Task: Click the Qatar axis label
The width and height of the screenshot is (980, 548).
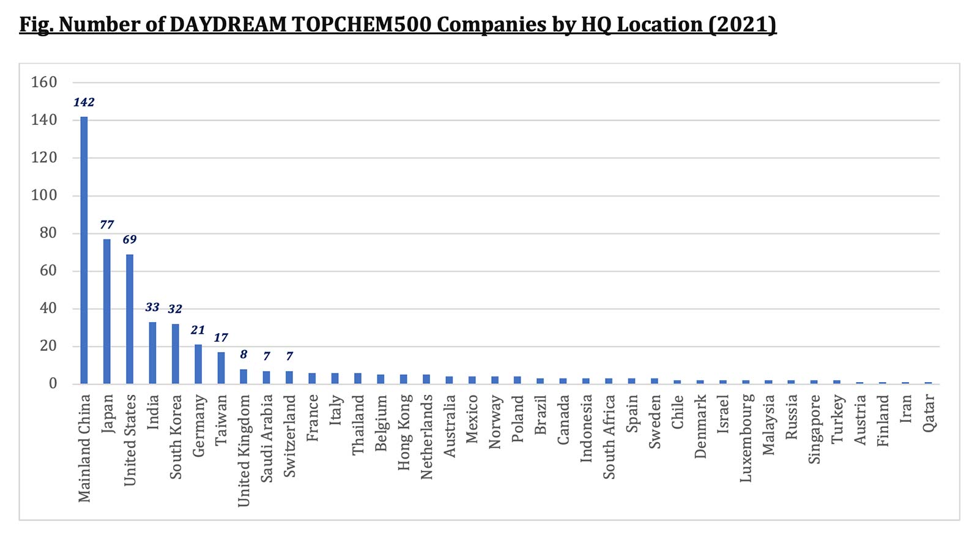Action: (929, 413)
